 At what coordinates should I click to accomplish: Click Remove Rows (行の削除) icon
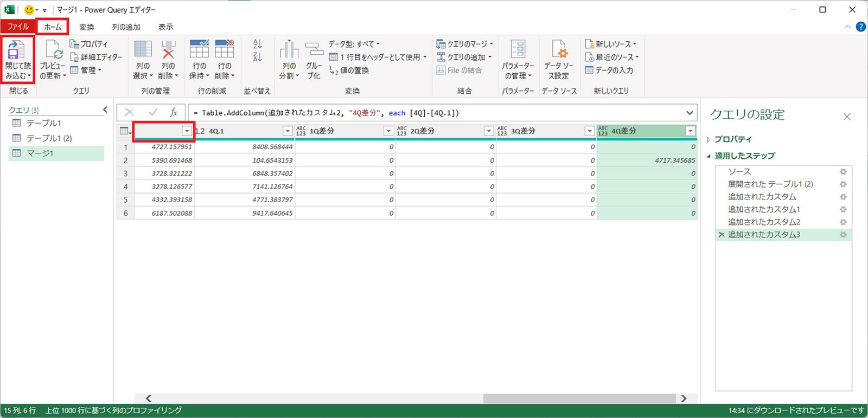click(x=224, y=49)
